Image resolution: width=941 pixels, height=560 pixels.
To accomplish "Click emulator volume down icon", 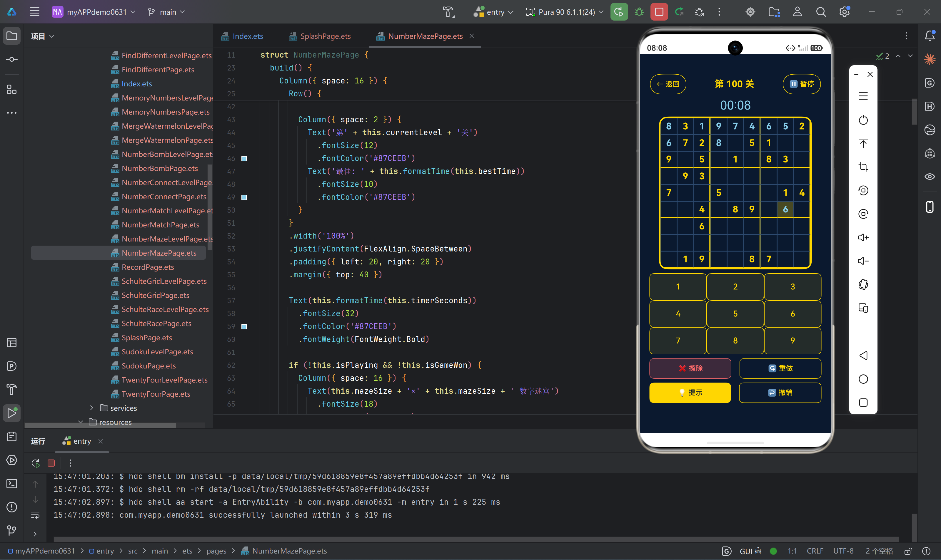I will click(x=863, y=261).
